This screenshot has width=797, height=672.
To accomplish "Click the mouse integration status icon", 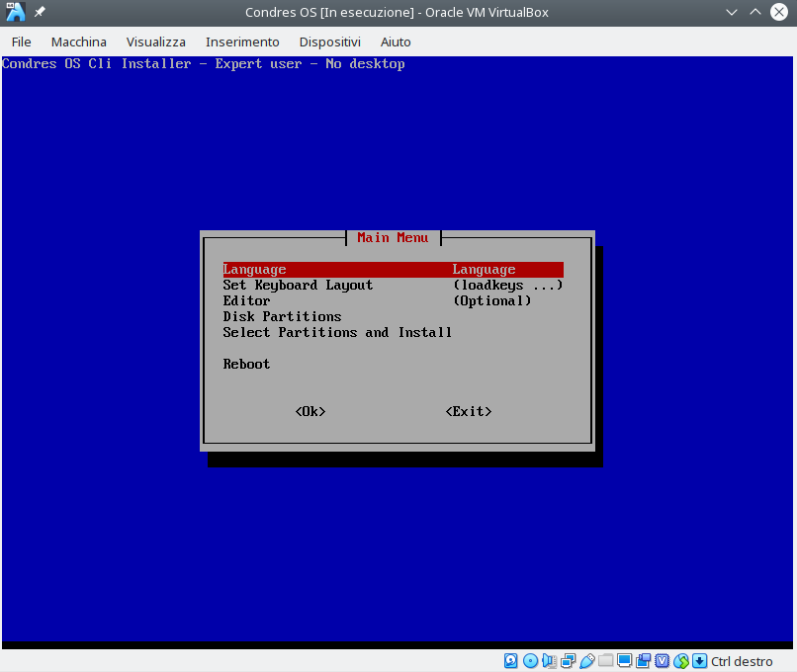I will [680, 661].
